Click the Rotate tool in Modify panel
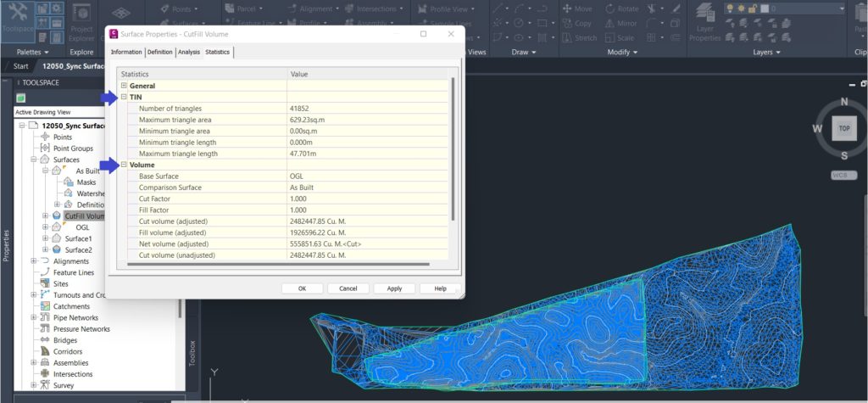868x403 pixels. 622,8
